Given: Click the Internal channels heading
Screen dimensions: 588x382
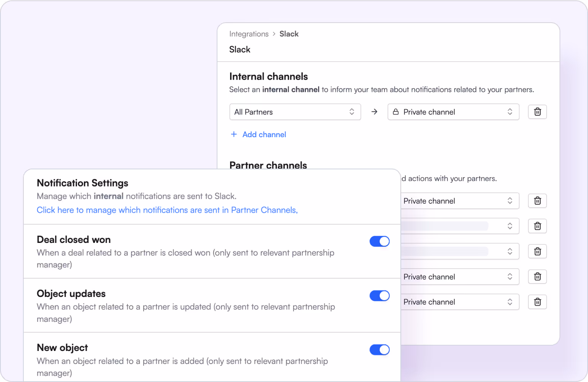Looking at the screenshot, I should click(268, 77).
